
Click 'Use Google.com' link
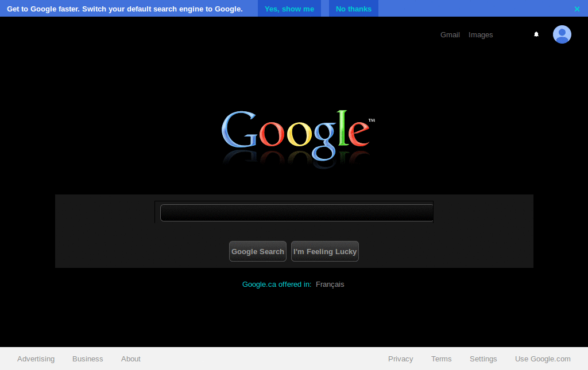(543, 359)
